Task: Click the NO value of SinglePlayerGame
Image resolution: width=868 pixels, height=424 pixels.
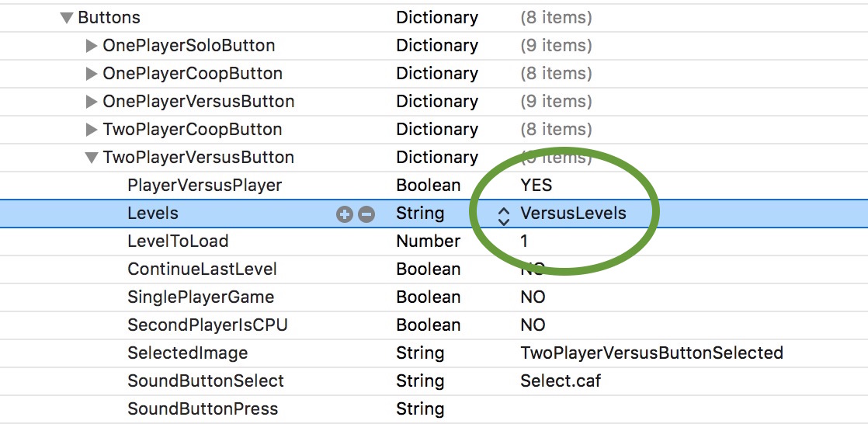Action: tap(533, 297)
